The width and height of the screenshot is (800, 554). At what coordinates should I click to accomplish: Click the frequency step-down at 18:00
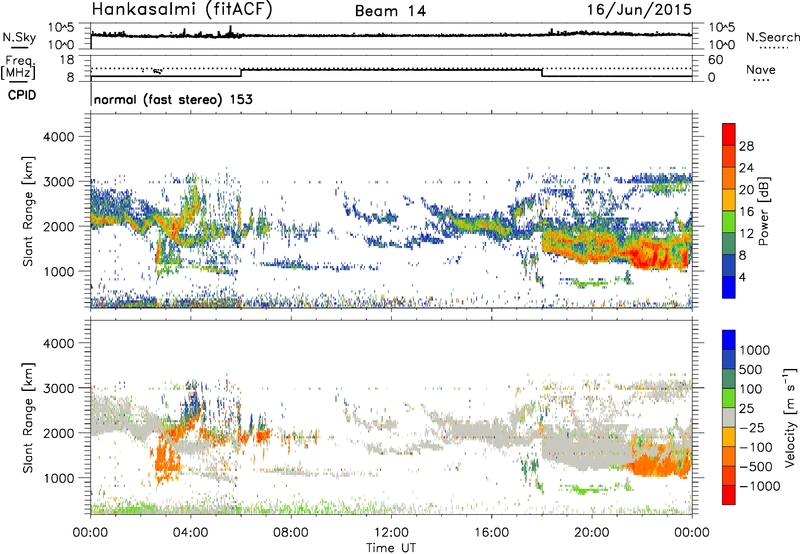click(542, 72)
